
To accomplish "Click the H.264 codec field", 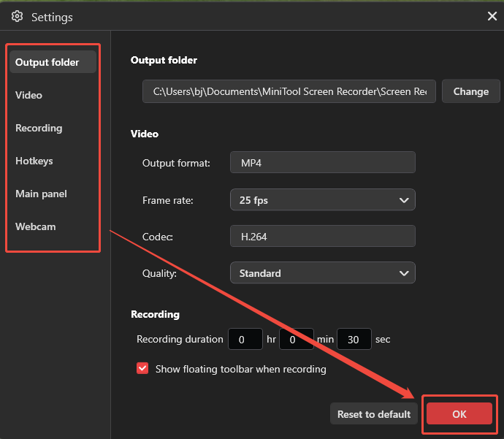I will [x=323, y=236].
